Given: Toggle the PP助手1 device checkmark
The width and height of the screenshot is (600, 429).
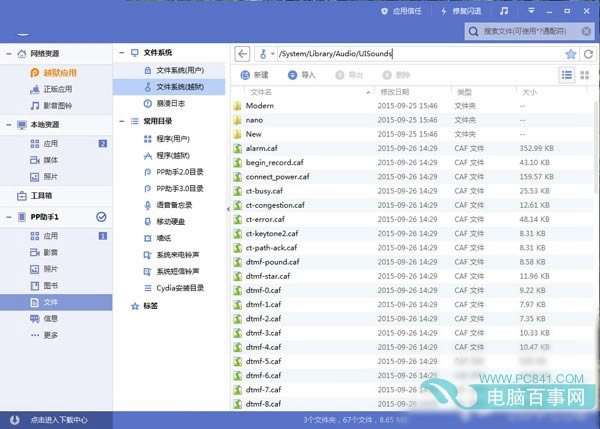Looking at the screenshot, I should click(x=101, y=217).
